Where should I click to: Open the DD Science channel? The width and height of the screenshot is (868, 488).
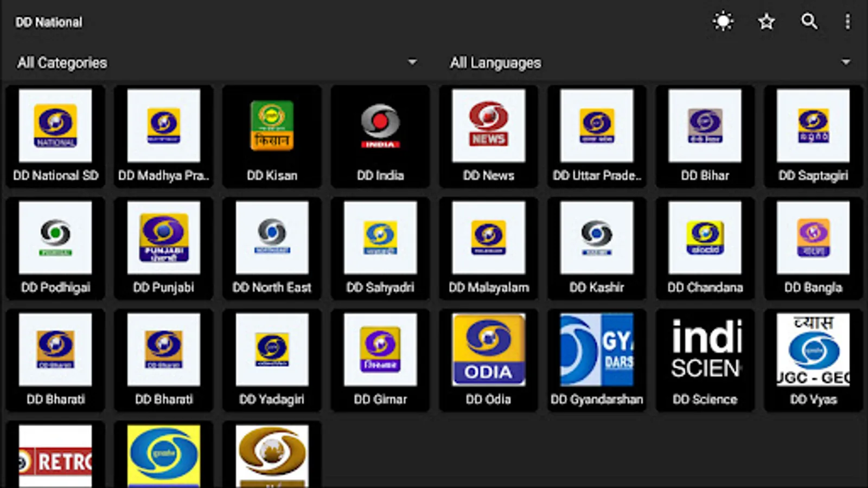[705, 360]
